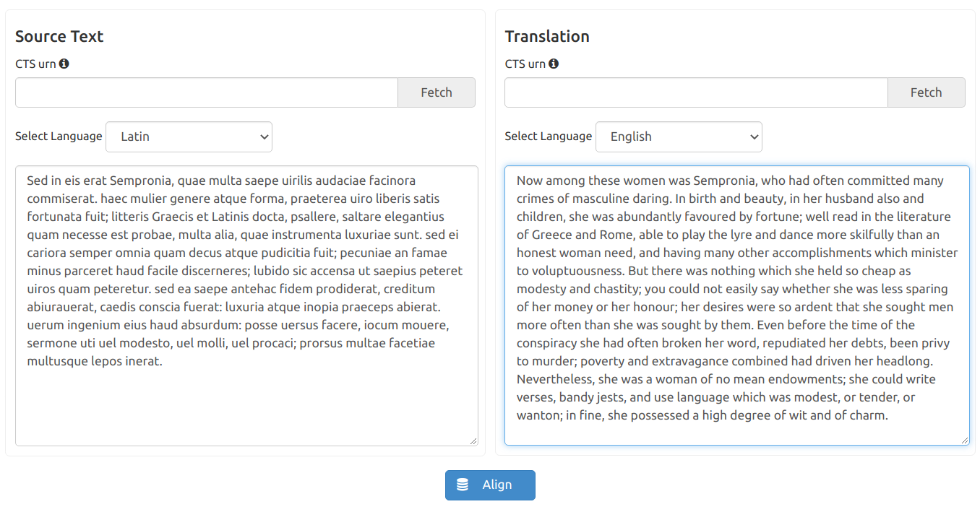Open the Latin source language dropdown
The image size is (980, 512).
click(189, 136)
